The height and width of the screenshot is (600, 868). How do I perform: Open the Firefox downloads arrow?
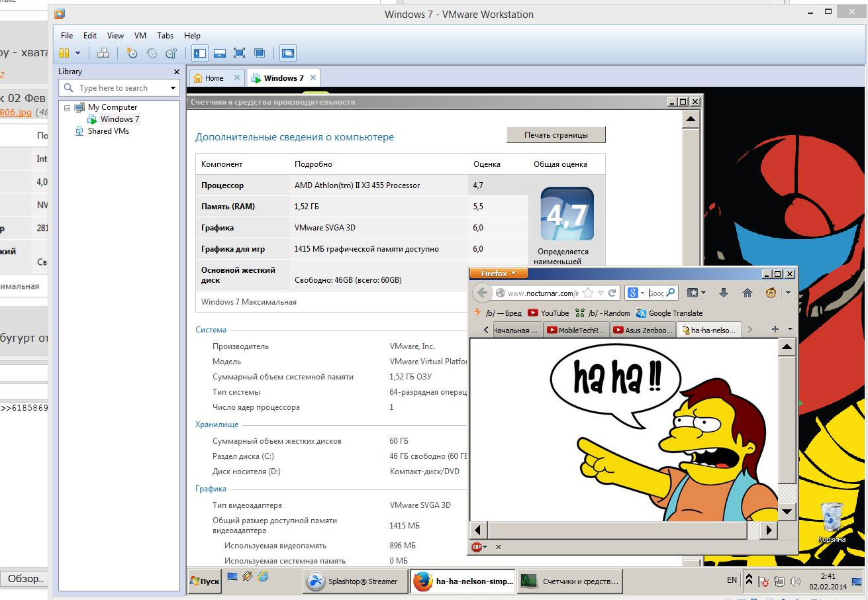point(724,293)
